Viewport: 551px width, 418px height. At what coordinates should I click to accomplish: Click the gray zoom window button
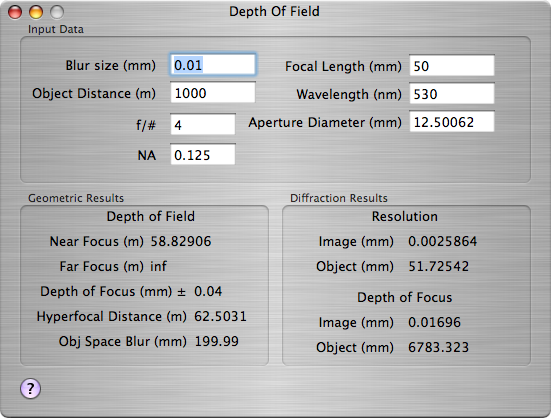pyautogui.click(x=57, y=12)
